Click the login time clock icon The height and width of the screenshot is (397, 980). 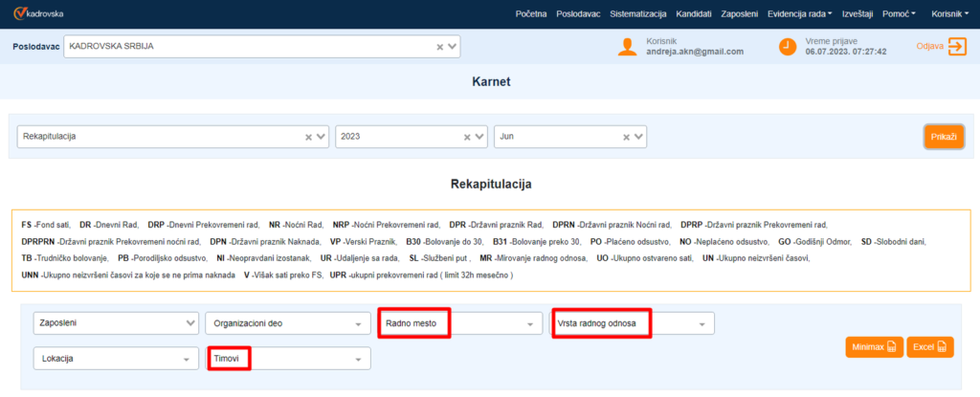pyautogui.click(x=788, y=47)
